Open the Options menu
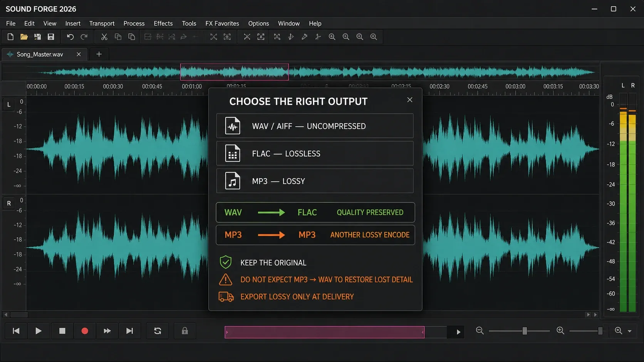644x362 pixels. [x=258, y=23]
